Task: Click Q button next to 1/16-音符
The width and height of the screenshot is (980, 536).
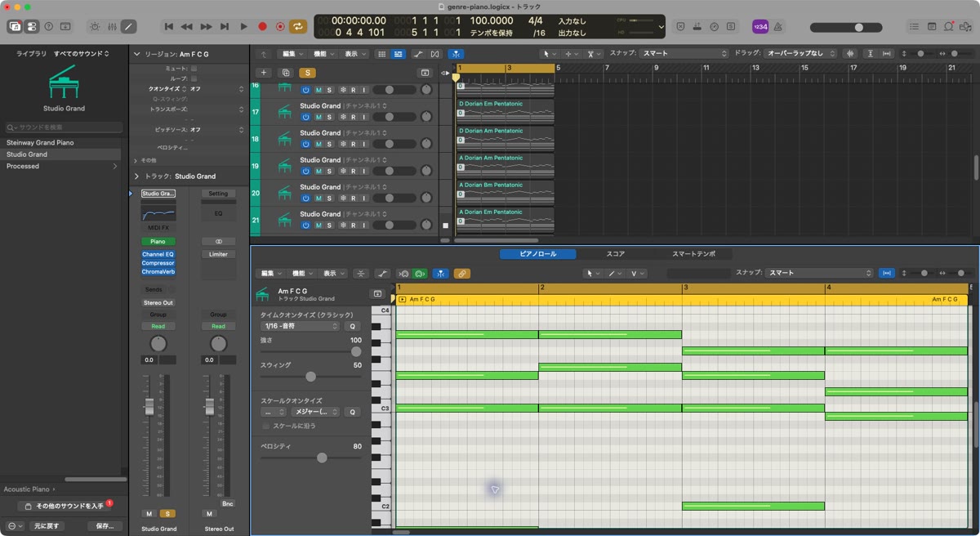Action: [x=353, y=326]
